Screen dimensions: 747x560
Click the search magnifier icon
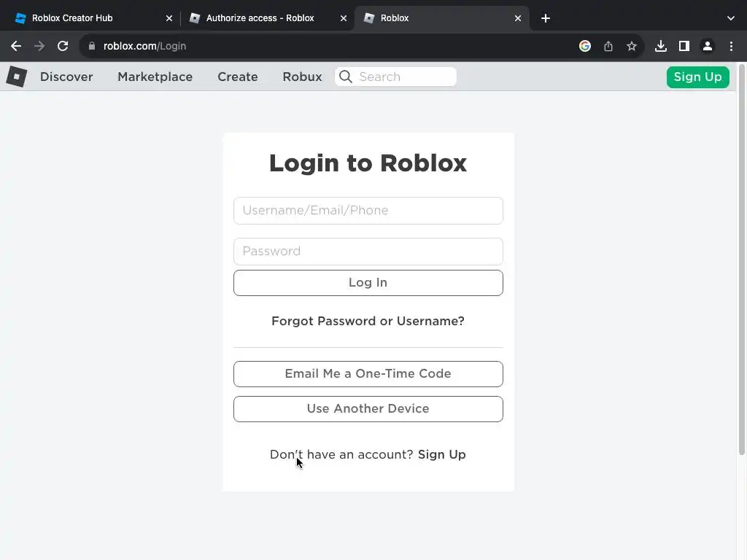click(346, 77)
